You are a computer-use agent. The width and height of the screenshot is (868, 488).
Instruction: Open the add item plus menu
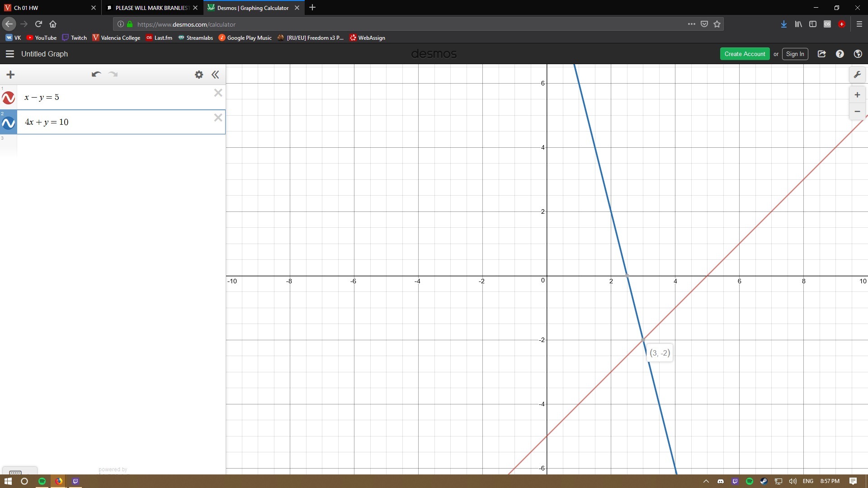pos(10,75)
